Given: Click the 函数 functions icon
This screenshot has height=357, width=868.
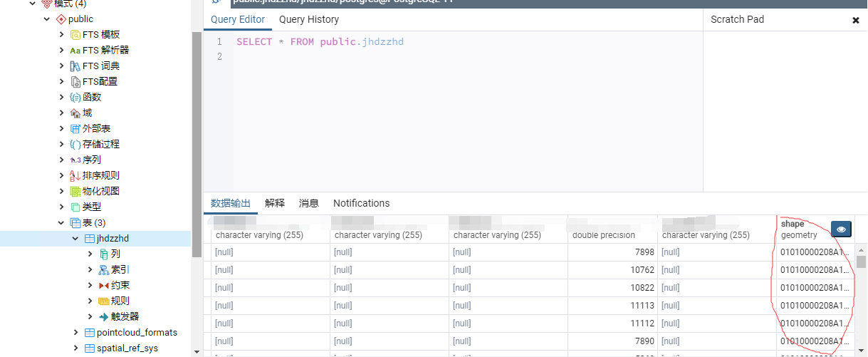Looking at the screenshot, I should coord(75,98).
